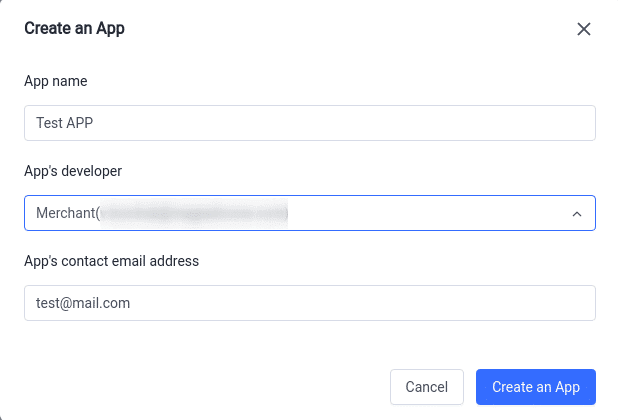Viewport: 618px width, 420px height.
Task: Click the "App's contact email address" label
Action: pos(111,261)
